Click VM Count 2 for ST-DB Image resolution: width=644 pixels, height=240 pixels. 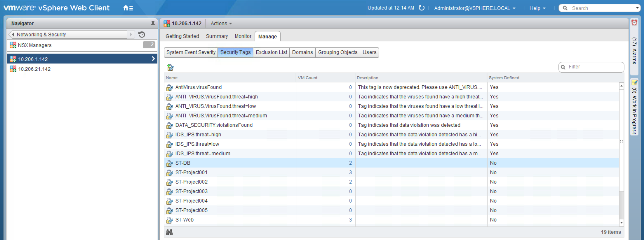(x=350, y=163)
